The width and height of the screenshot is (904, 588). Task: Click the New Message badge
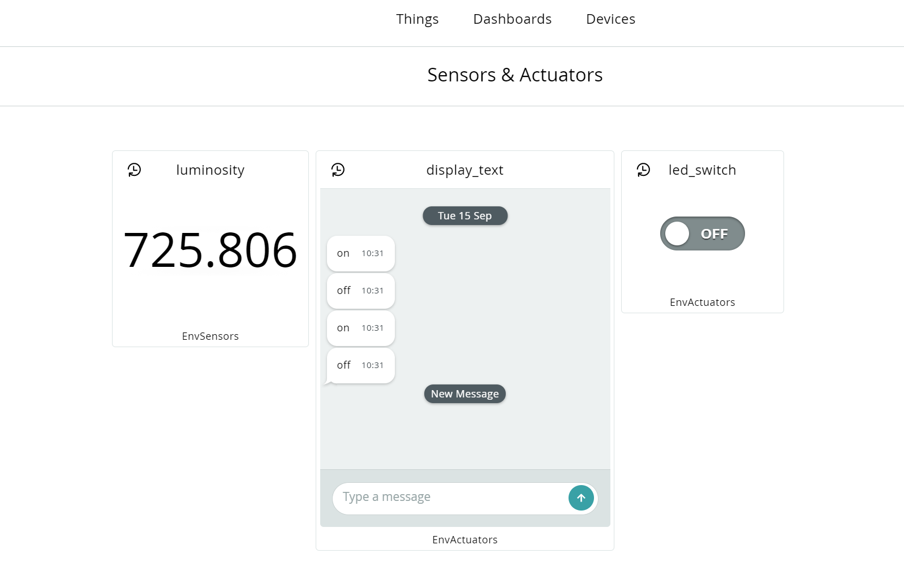point(465,394)
